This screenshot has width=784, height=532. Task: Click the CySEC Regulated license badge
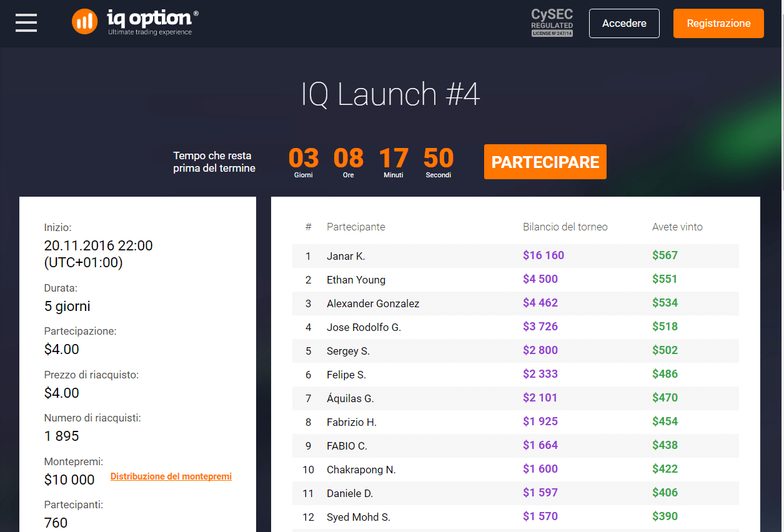pos(552,23)
